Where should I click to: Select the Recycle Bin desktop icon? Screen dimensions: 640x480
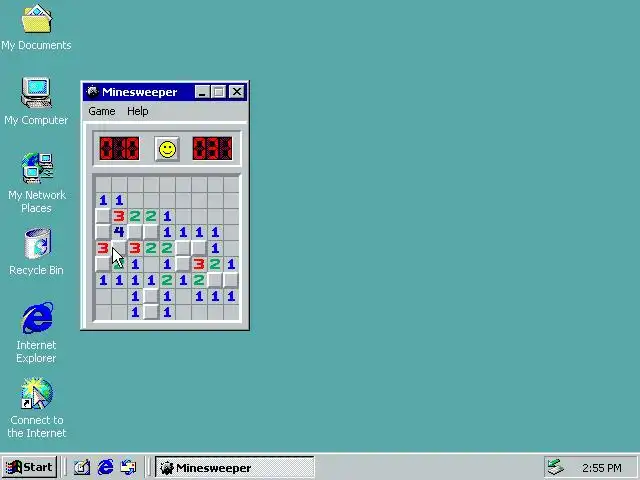[x=37, y=244]
